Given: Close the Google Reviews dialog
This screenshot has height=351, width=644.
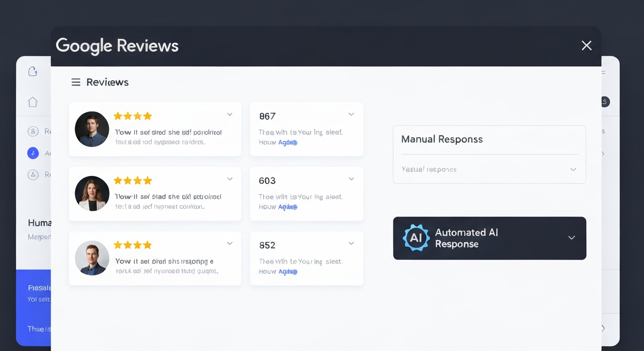Looking at the screenshot, I should click(x=586, y=46).
